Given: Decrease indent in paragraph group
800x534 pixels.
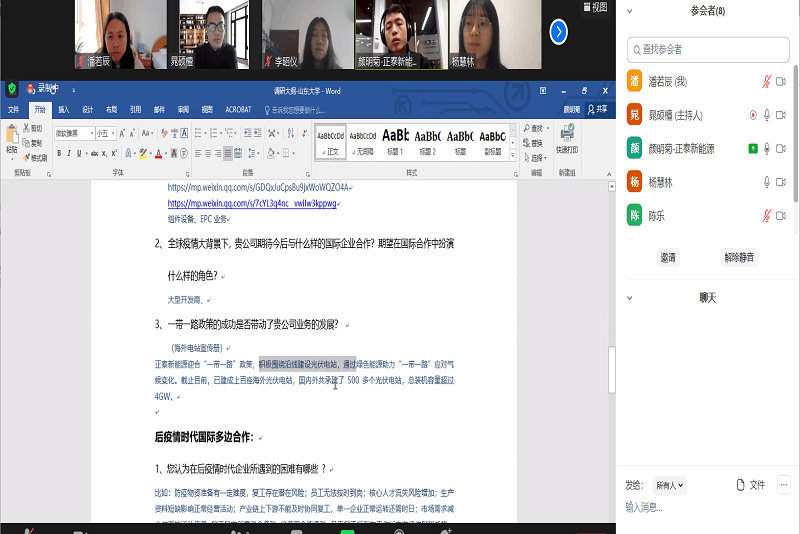Looking at the screenshot, I should point(247,133).
